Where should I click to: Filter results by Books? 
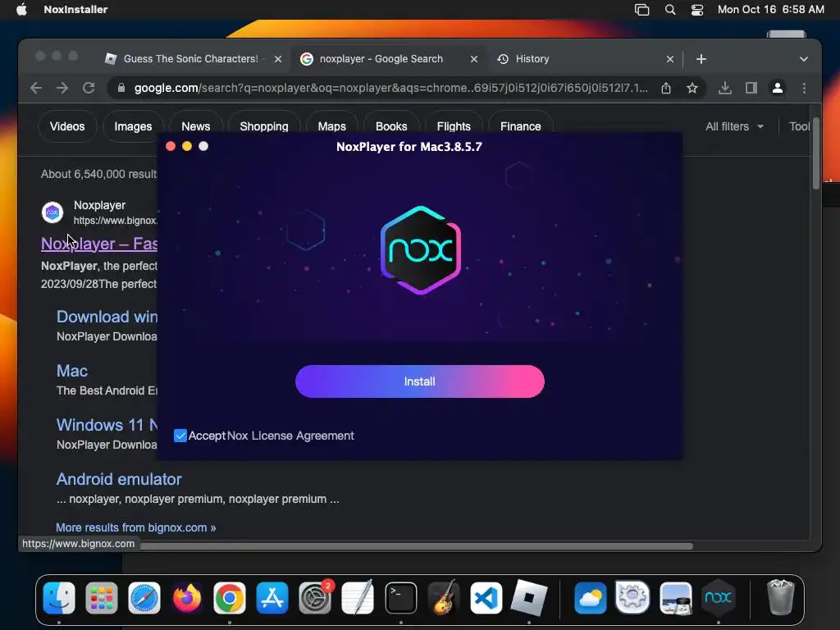(x=391, y=126)
